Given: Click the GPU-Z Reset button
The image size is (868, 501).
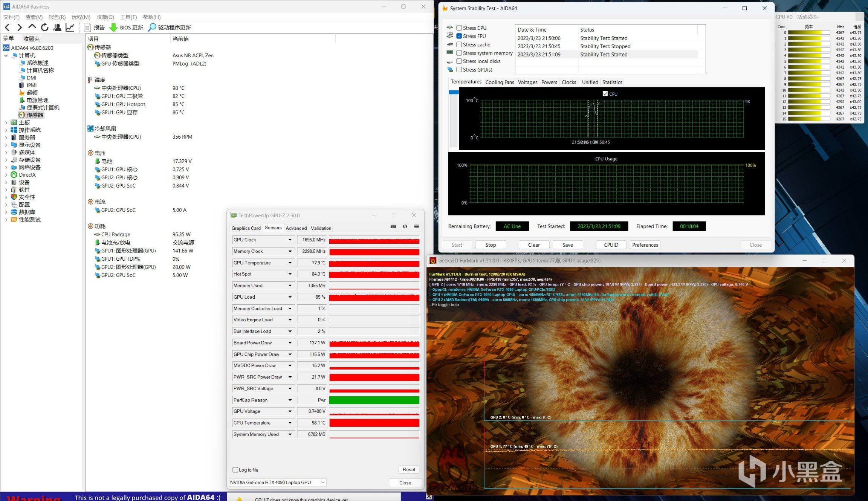Looking at the screenshot, I should pos(408,470).
